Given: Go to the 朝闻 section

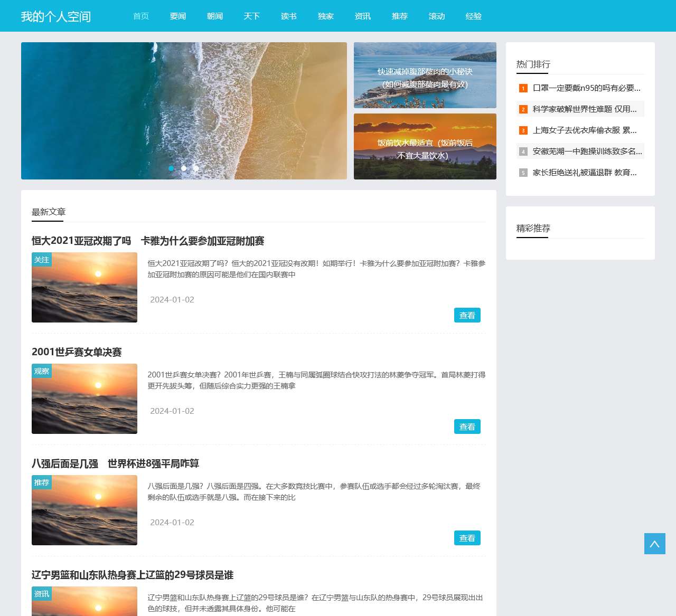Looking at the screenshot, I should coord(215,16).
